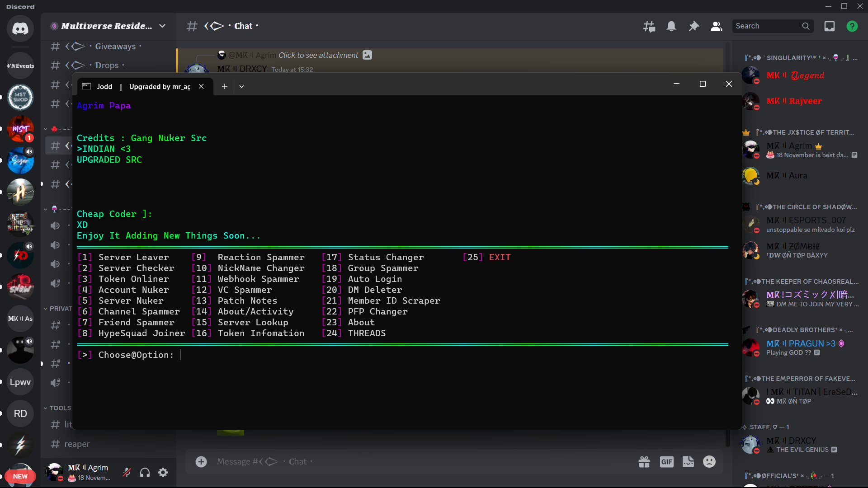Open the sticker picker next to GIF

[688, 461]
